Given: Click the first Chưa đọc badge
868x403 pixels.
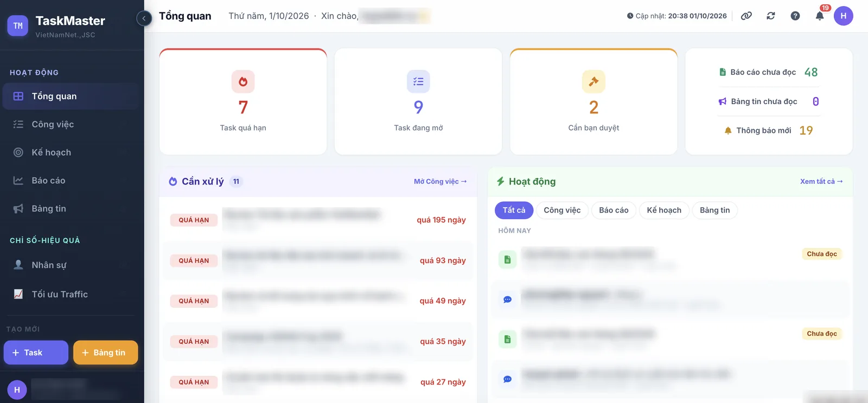Looking at the screenshot, I should (822, 254).
